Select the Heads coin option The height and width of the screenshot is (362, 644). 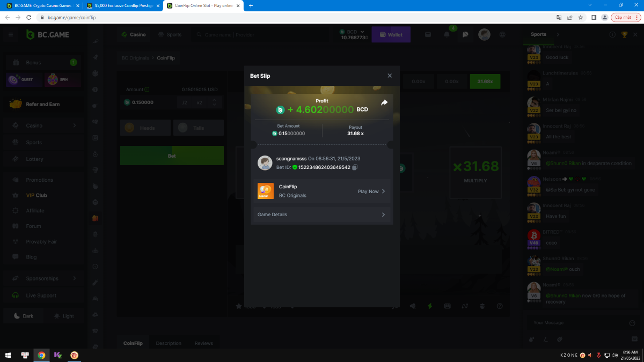click(145, 128)
